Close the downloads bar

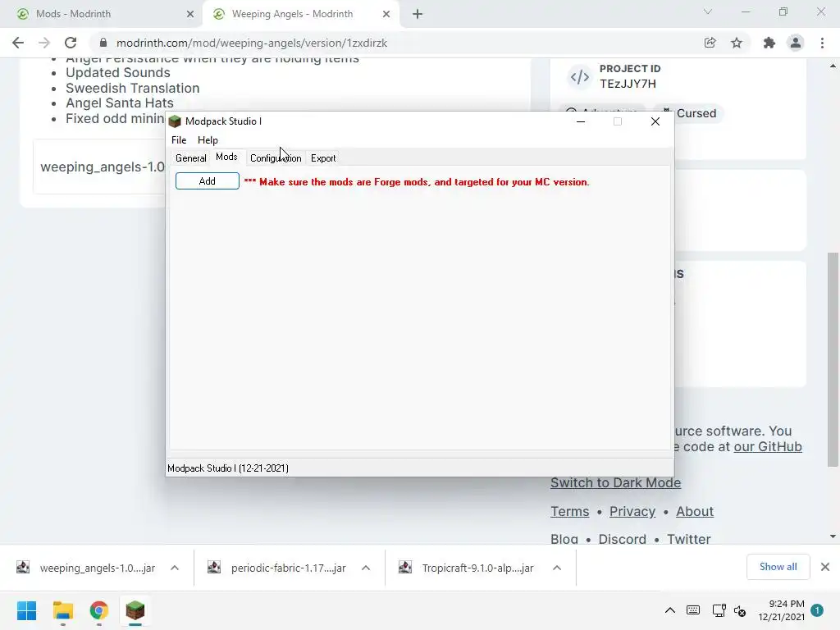pyautogui.click(x=825, y=567)
